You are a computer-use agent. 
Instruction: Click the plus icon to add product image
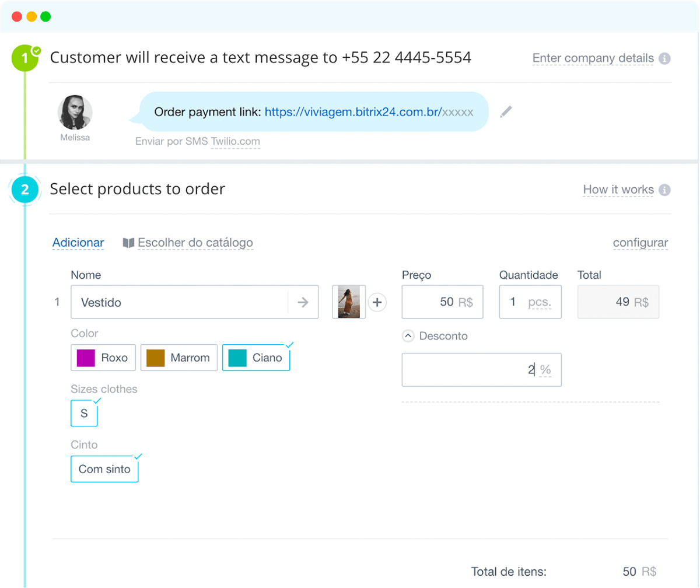point(377,302)
